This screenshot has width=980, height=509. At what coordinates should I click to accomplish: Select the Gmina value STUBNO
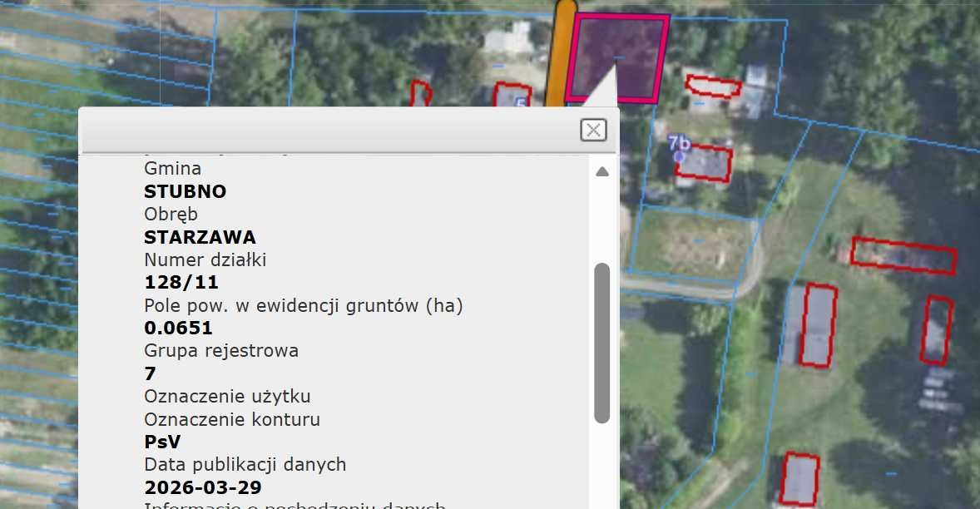(185, 191)
